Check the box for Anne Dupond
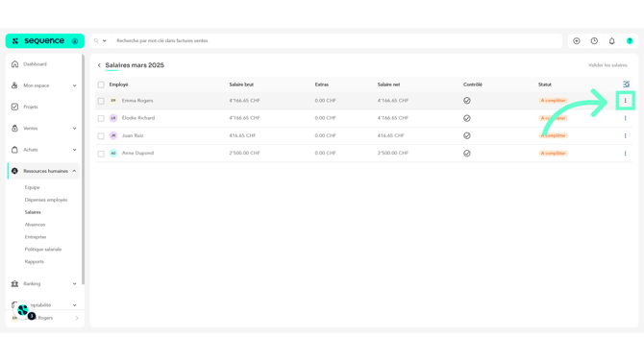The image size is (644, 361). 101,154
